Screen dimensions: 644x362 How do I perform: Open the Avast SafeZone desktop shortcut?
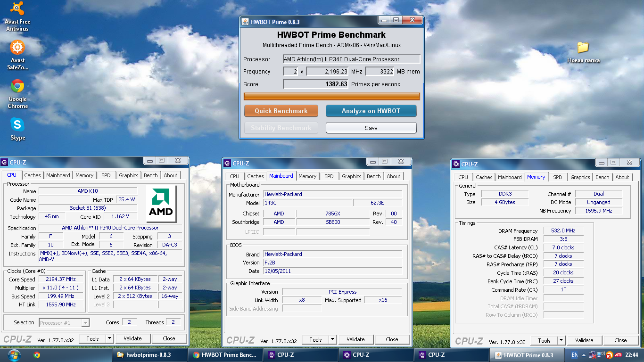[17, 55]
